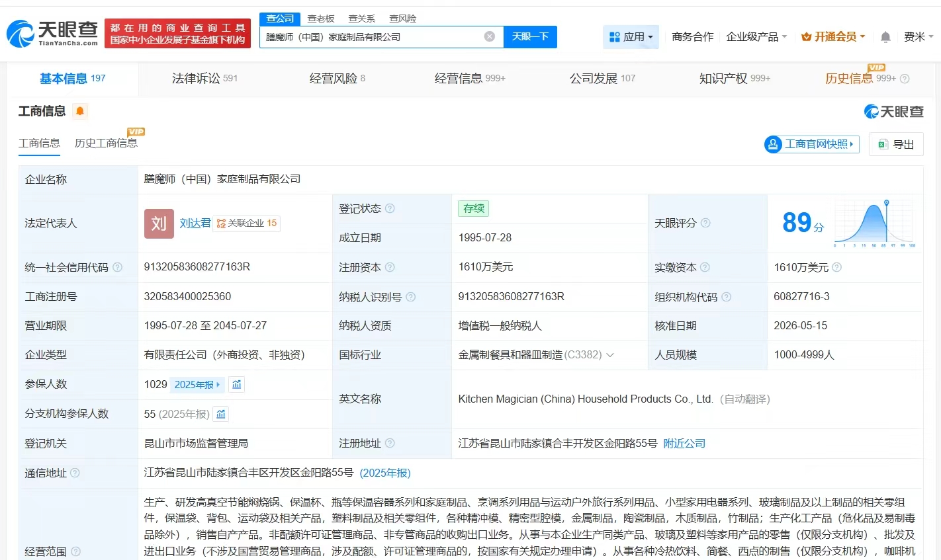Open the 历史工商信息 sub-tab
Viewport: 941px width, 560px height.
(106, 143)
